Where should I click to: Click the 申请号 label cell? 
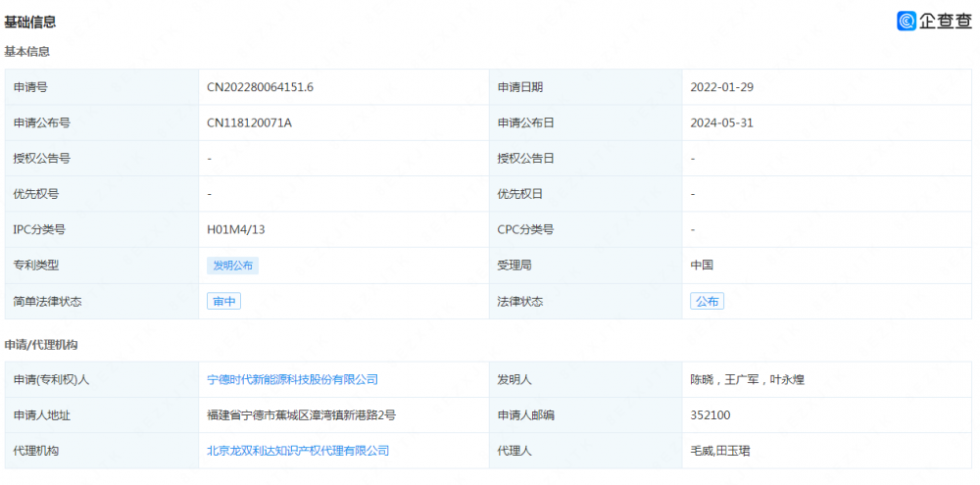coord(102,87)
